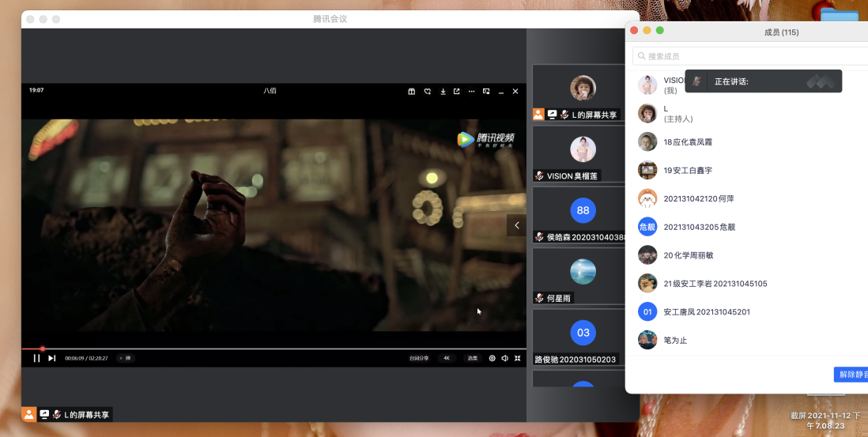This screenshot has width=868, height=437.
Task: Select member 安工唐凤202131045201
Action: pyautogui.click(x=747, y=311)
